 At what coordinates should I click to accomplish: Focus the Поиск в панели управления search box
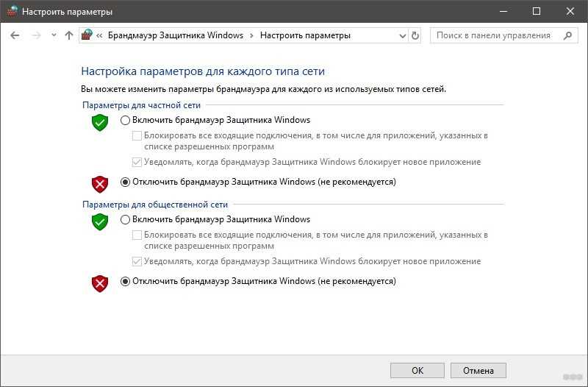click(503, 35)
